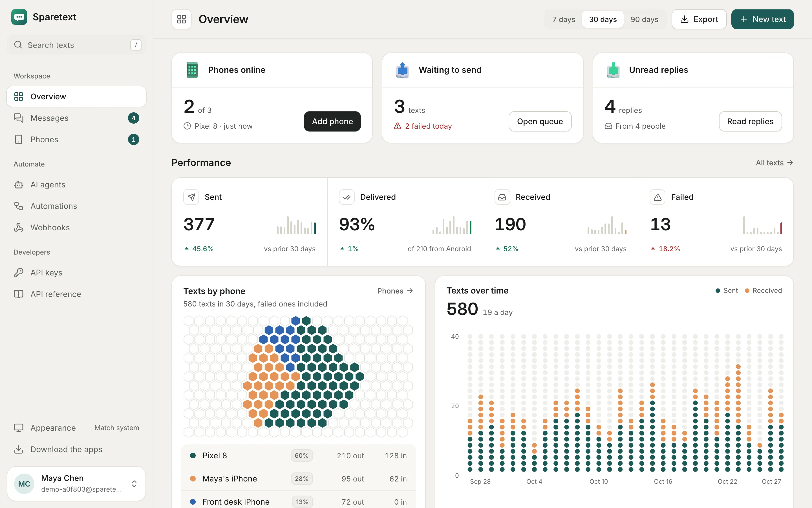Image resolution: width=812 pixels, height=508 pixels.
Task: Click the Messages badge showing 4
Action: (x=134, y=118)
